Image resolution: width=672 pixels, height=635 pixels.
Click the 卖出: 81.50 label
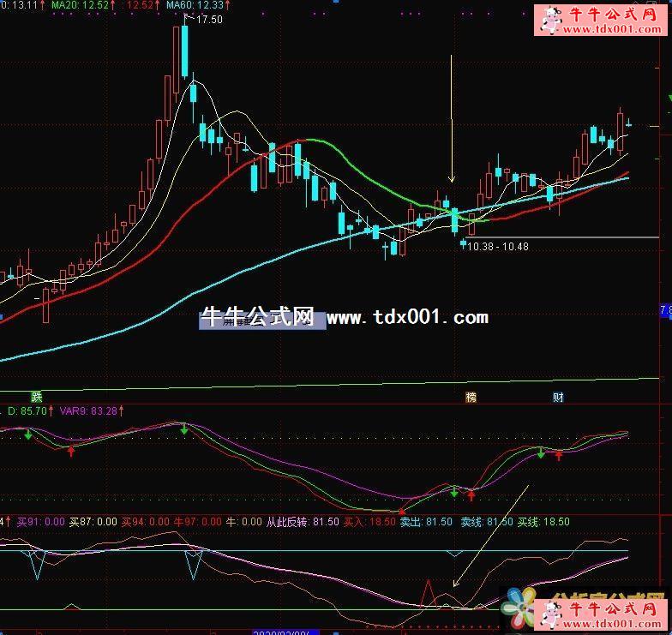tap(426, 521)
